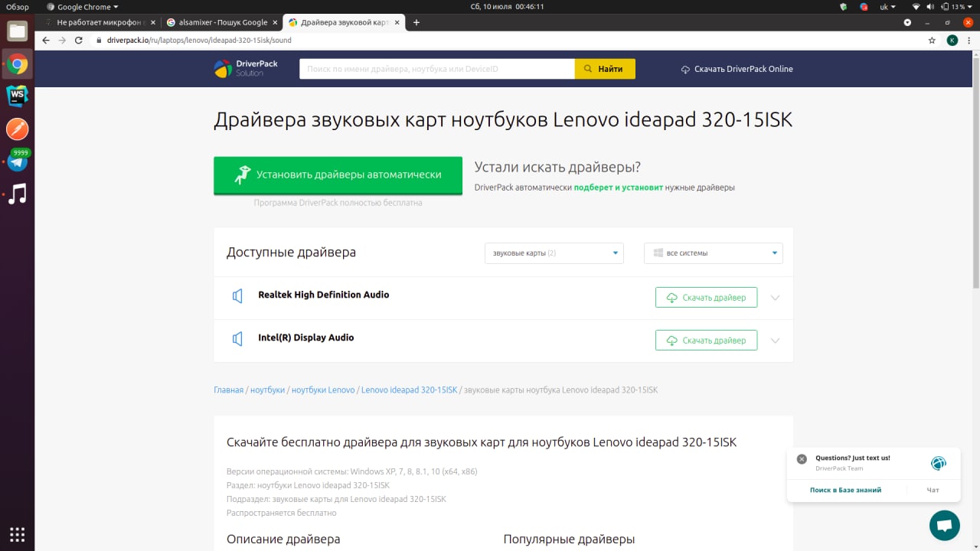The width and height of the screenshot is (980, 551).
Task: Open the 'Lenovo ideapad 320-15ISK' breadcrumb link
Action: point(409,390)
